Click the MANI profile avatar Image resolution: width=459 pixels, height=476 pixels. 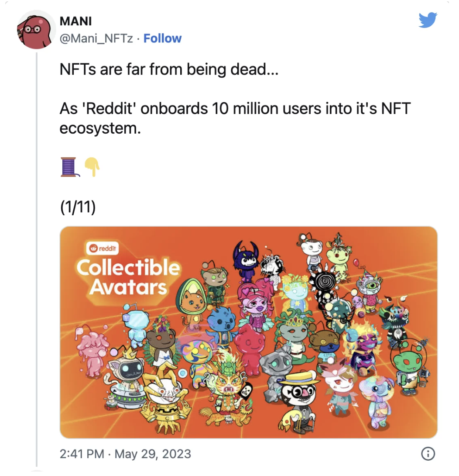tap(36, 29)
